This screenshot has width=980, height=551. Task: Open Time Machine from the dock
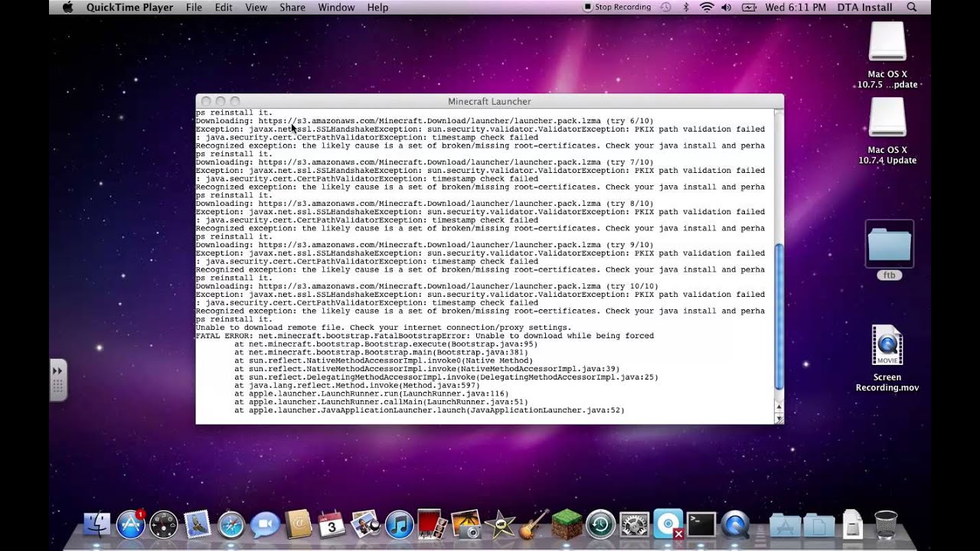tap(600, 524)
